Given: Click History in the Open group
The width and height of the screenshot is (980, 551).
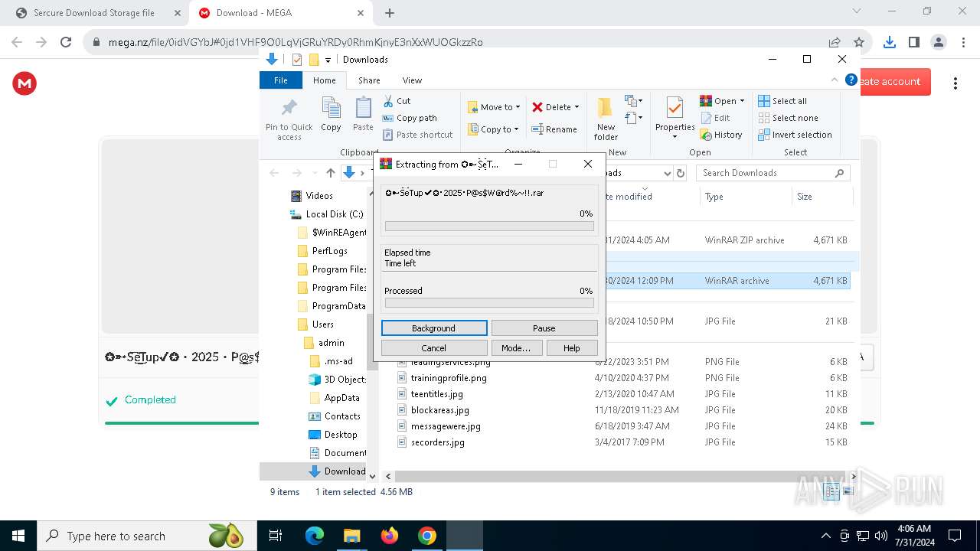Looking at the screenshot, I should point(721,135).
